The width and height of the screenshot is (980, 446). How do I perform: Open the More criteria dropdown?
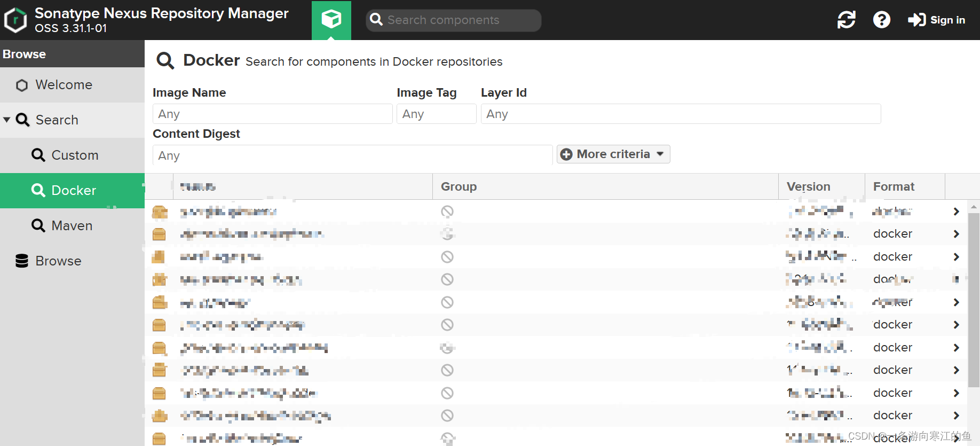point(613,154)
